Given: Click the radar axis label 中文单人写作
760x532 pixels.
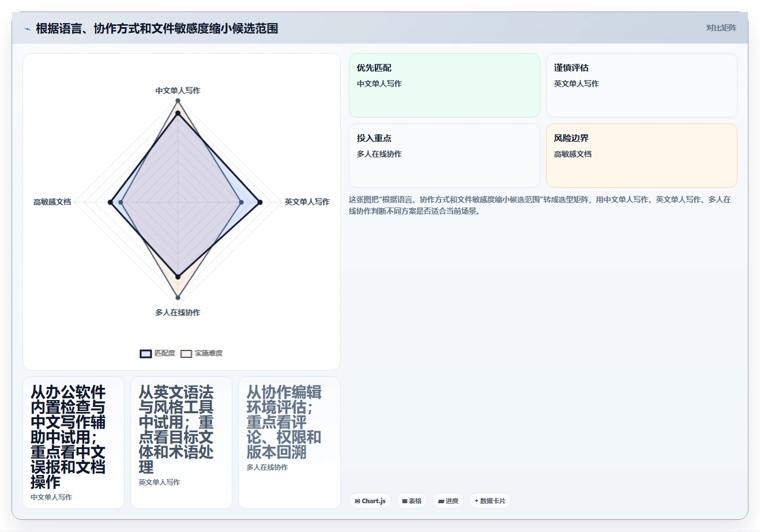Looking at the screenshot, I should 178,90.
